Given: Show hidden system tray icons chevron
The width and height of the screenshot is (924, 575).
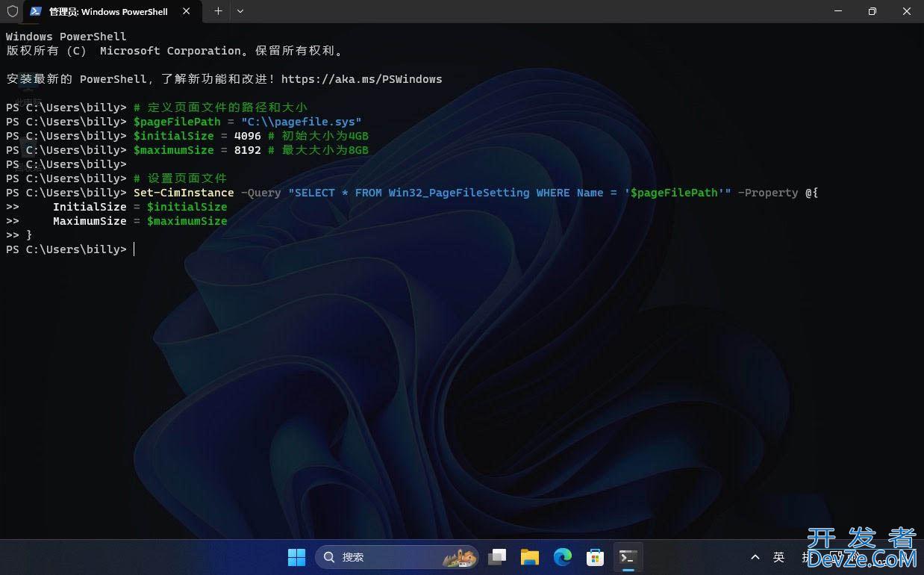Looking at the screenshot, I should tap(755, 557).
